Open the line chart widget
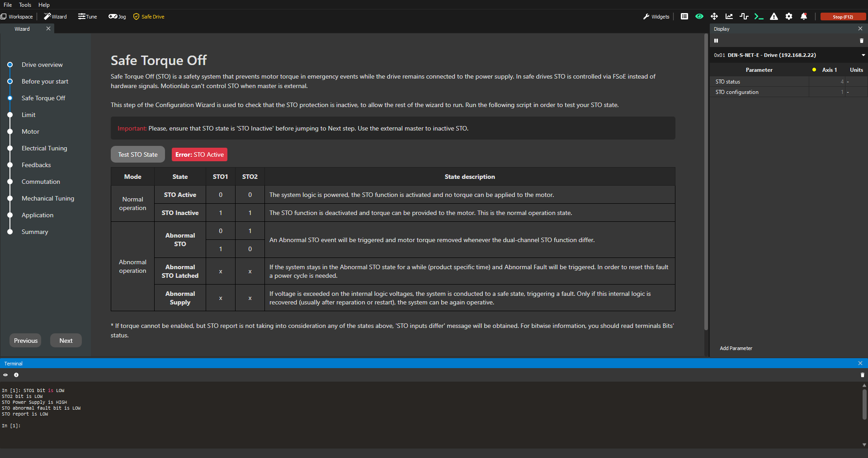The height and width of the screenshot is (458, 868). point(729,17)
